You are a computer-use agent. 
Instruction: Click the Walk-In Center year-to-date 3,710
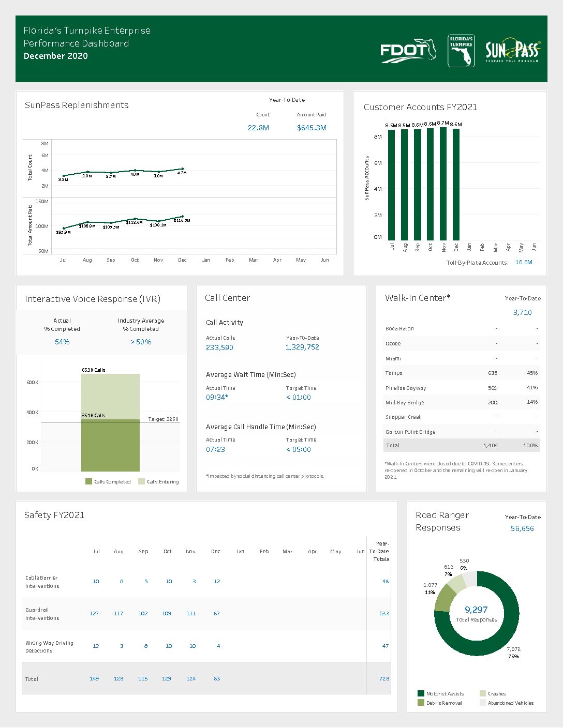tap(522, 312)
